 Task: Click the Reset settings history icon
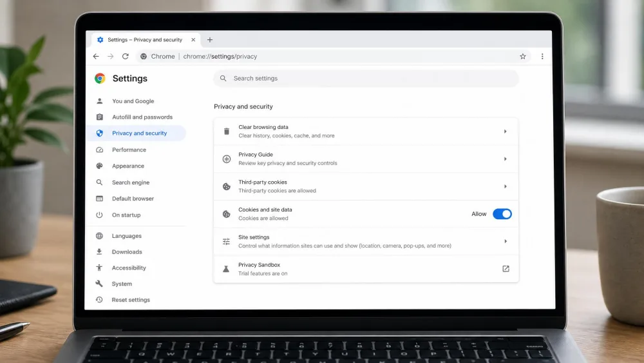(99, 300)
